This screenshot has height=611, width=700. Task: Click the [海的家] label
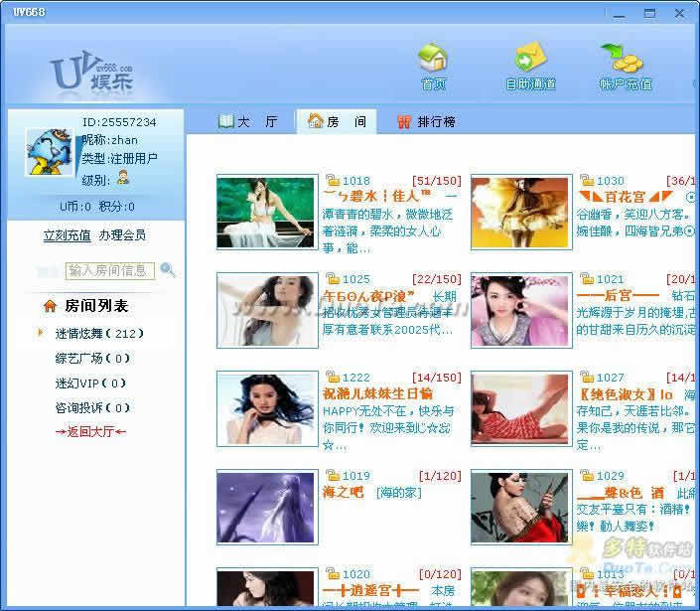pyautogui.click(x=399, y=492)
